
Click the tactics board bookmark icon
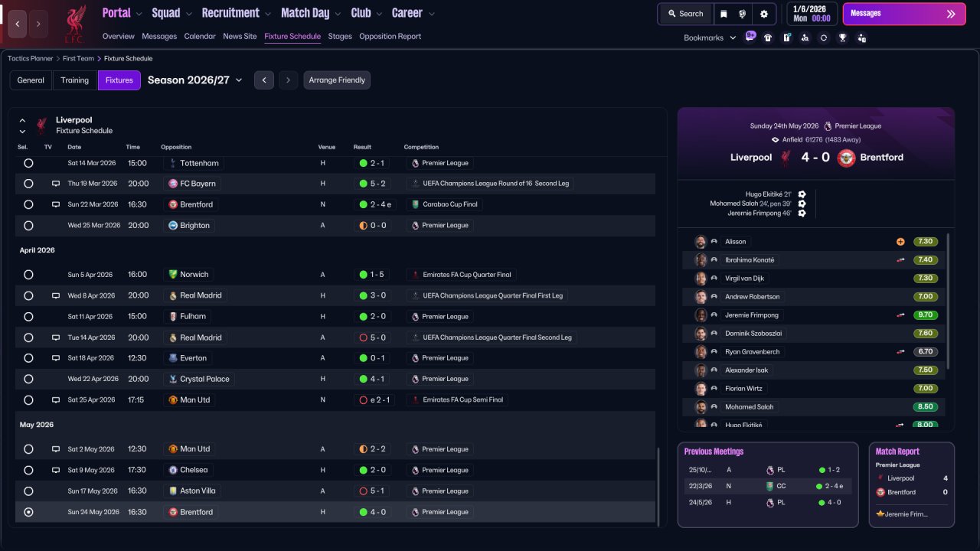coord(786,37)
